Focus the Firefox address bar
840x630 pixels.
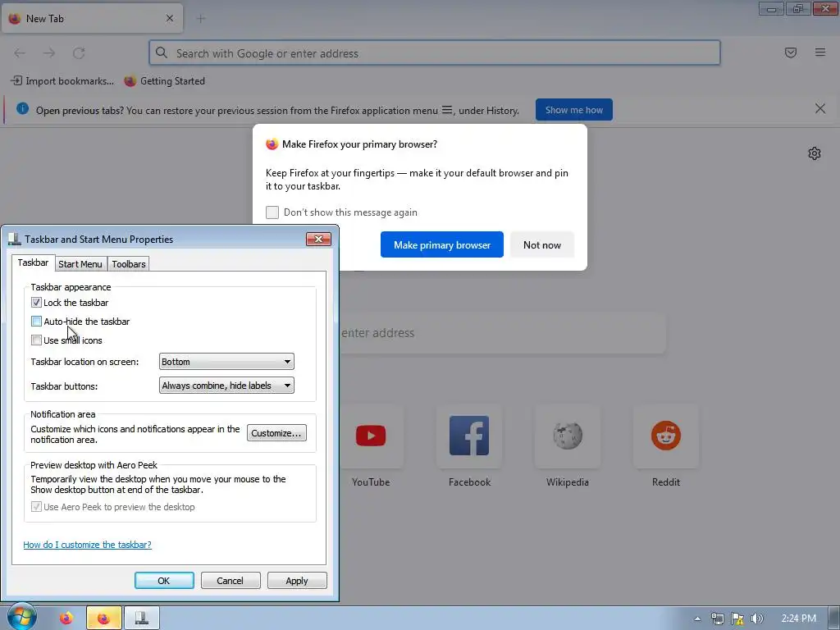click(435, 53)
